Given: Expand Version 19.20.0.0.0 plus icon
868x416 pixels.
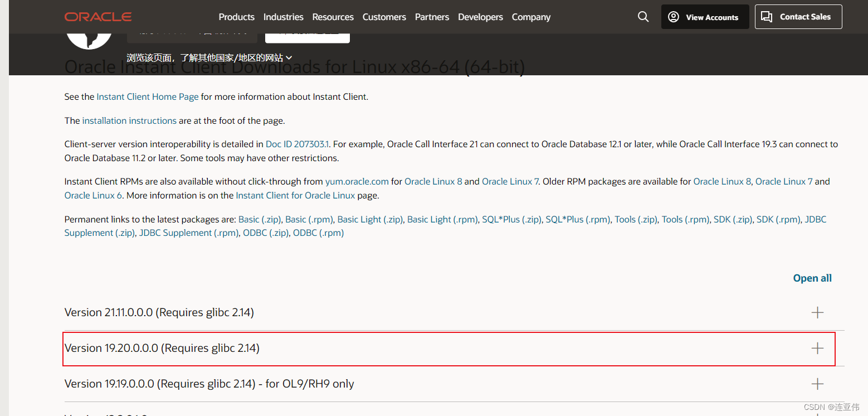Looking at the screenshot, I should point(817,348).
